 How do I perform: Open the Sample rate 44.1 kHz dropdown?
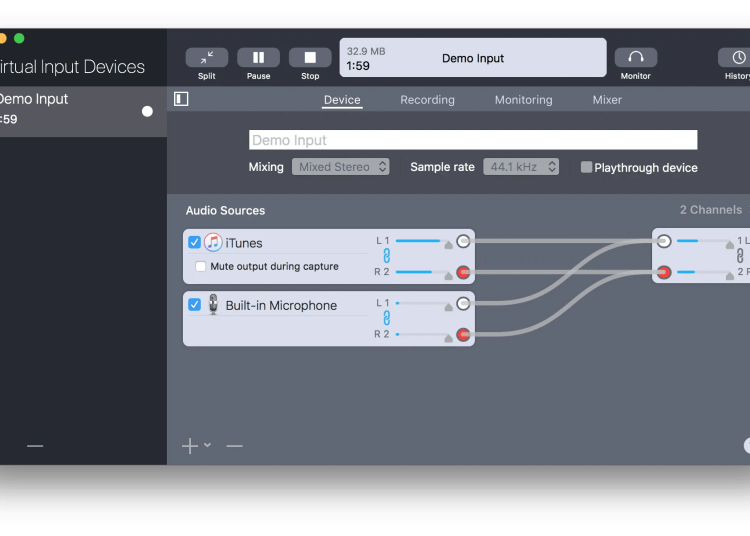521,167
